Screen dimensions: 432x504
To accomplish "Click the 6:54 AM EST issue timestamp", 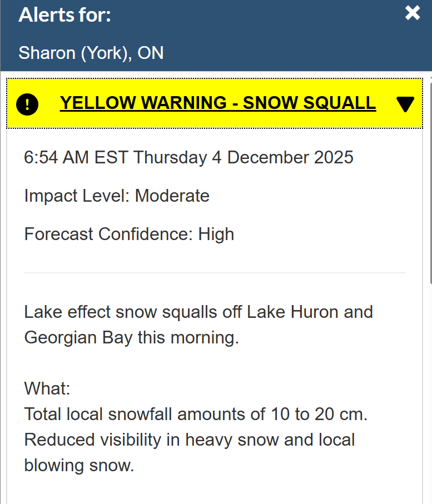I will pos(188,157).
